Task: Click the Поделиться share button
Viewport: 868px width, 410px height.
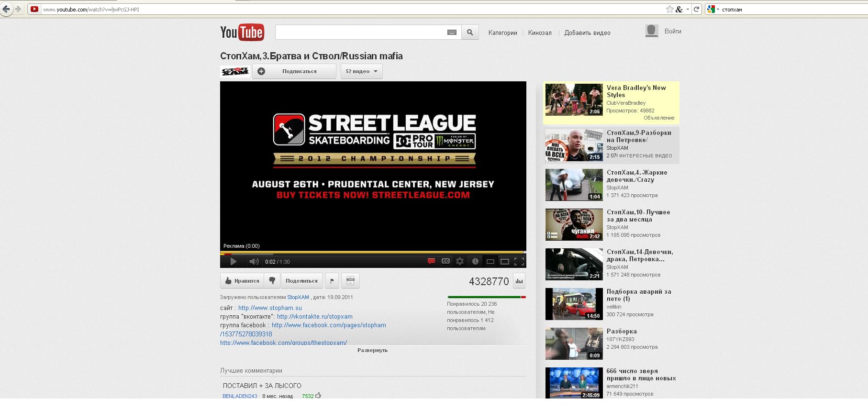Action: [302, 281]
